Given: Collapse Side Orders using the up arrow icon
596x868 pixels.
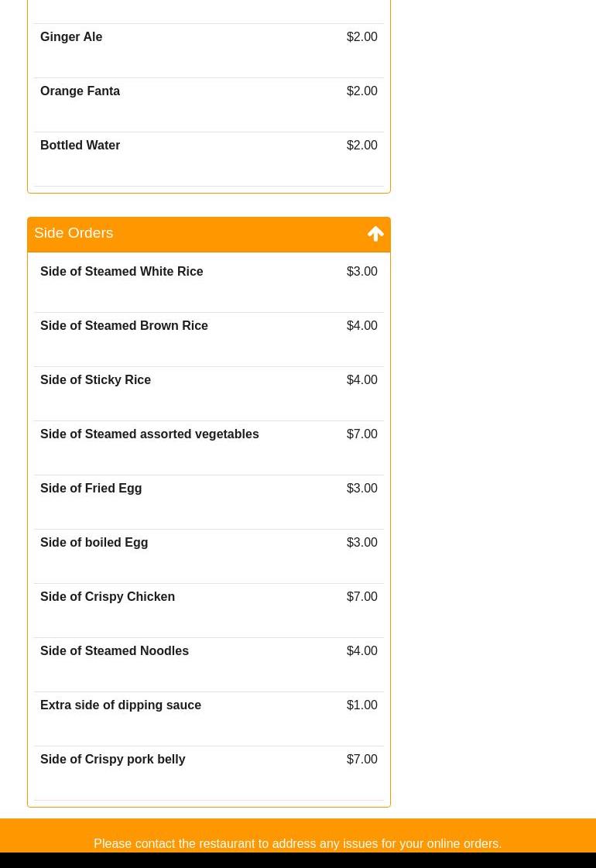Looking at the screenshot, I should tap(375, 234).
